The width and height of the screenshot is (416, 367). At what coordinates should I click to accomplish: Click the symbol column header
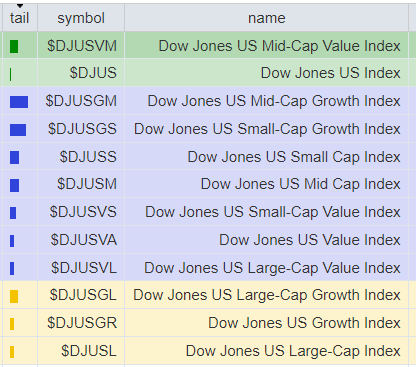pyautogui.click(x=81, y=18)
